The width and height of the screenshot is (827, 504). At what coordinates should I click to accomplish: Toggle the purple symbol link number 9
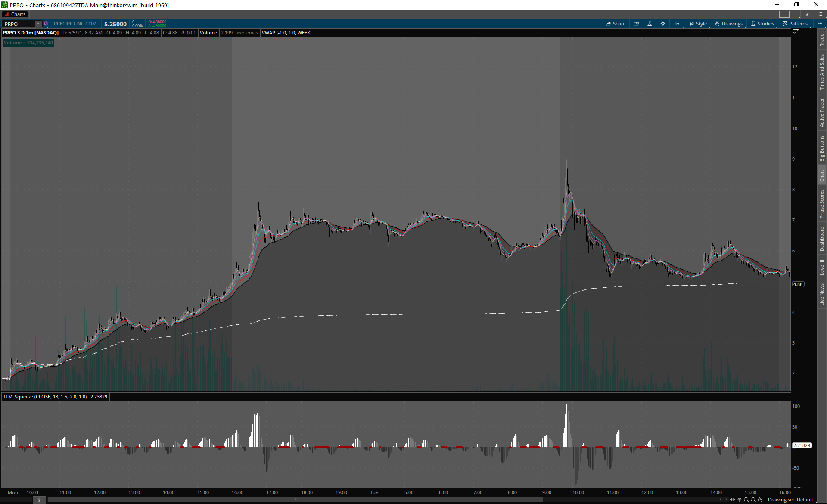pyautogui.click(x=46, y=24)
